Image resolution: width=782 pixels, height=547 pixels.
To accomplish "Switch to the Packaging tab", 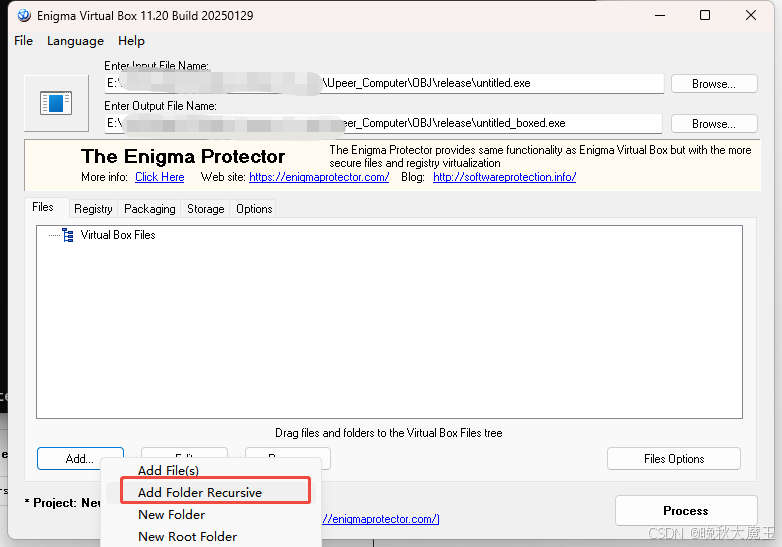I will click(x=150, y=209).
